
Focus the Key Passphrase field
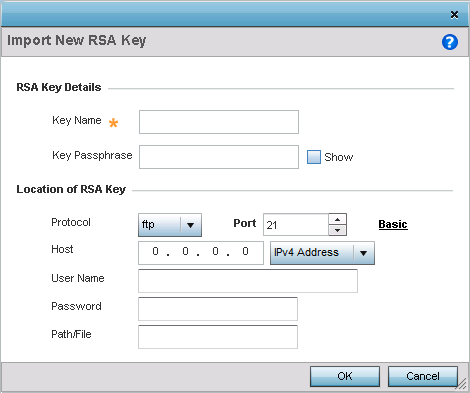(219, 157)
